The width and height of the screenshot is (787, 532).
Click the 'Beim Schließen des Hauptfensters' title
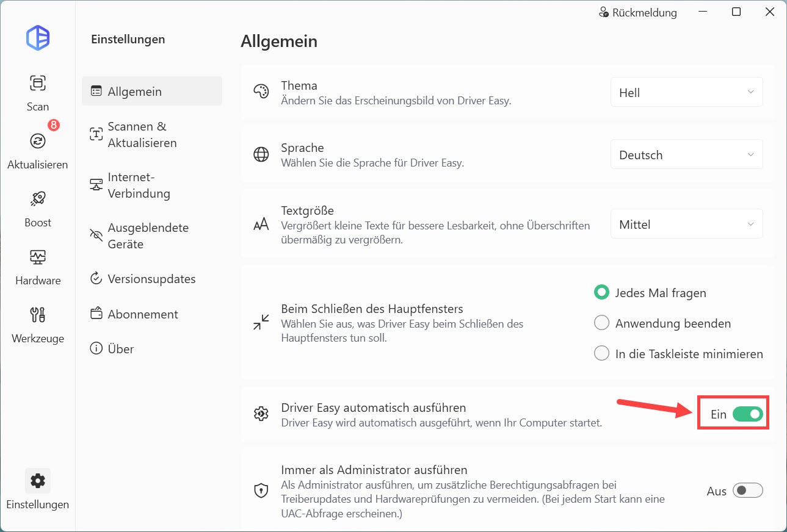pyautogui.click(x=372, y=308)
